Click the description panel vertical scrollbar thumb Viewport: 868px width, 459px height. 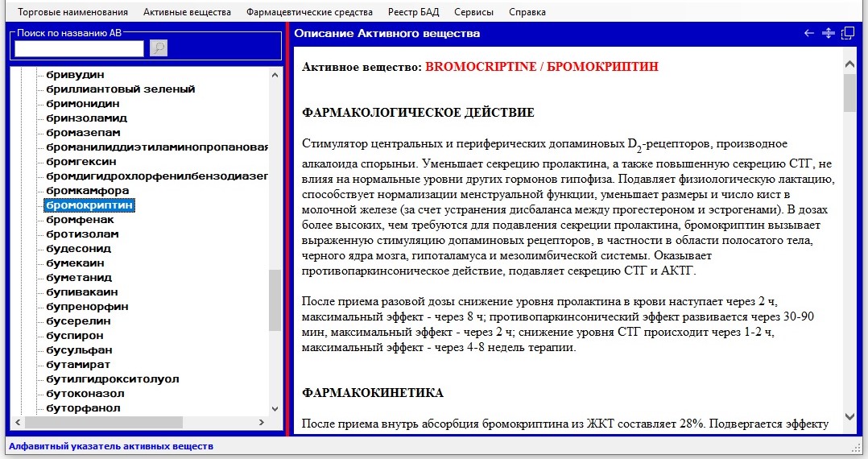pos(849,93)
